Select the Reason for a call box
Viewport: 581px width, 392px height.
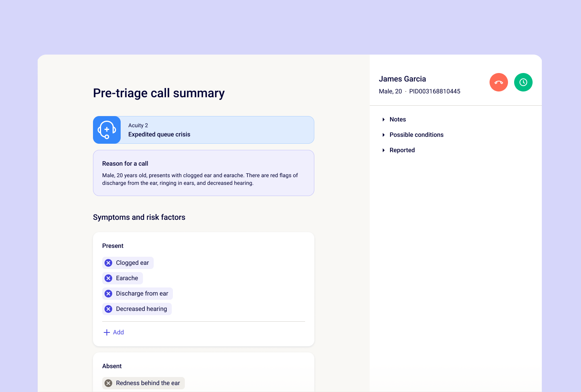[x=203, y=173]
